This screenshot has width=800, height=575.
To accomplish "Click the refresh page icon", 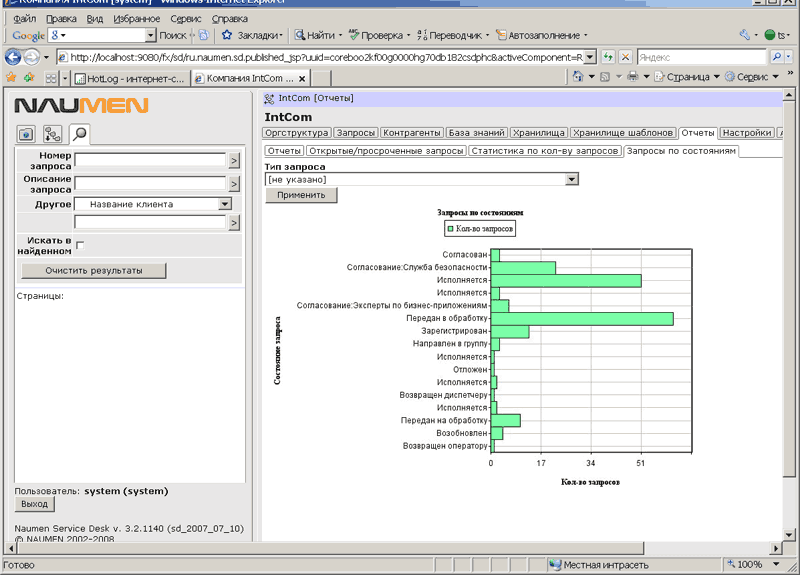I will pos(608,57).
